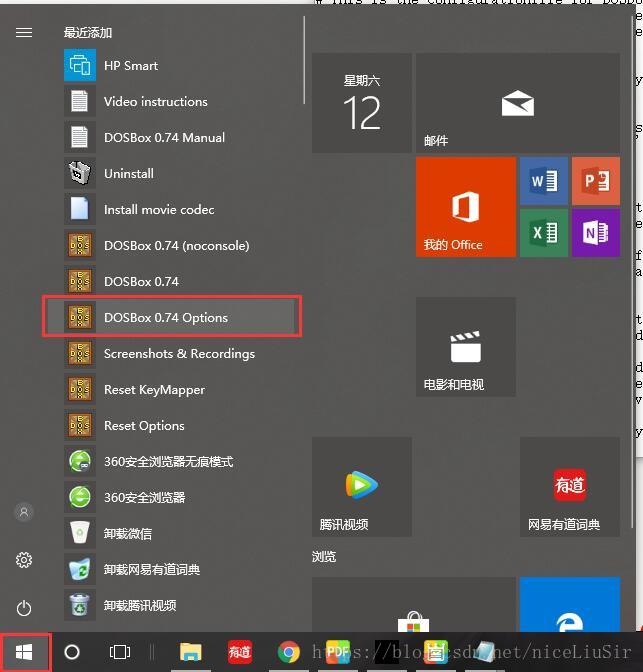
Task: Click the 浏览 group header
Action: (324, 556)
